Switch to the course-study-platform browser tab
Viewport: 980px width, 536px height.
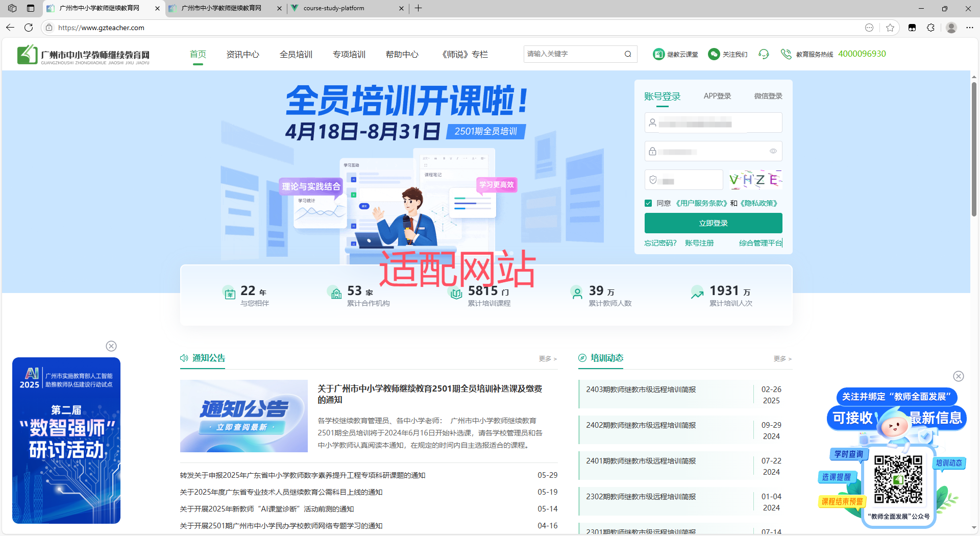[348, 8]
